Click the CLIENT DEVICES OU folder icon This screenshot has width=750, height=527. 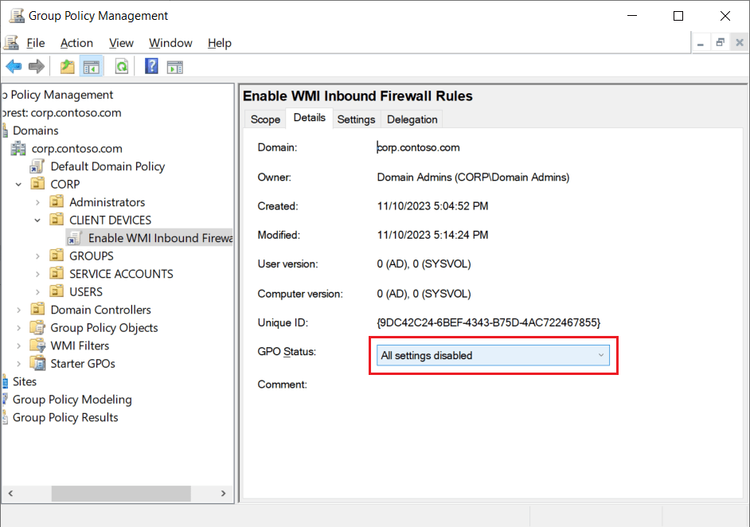click(56, 220)
